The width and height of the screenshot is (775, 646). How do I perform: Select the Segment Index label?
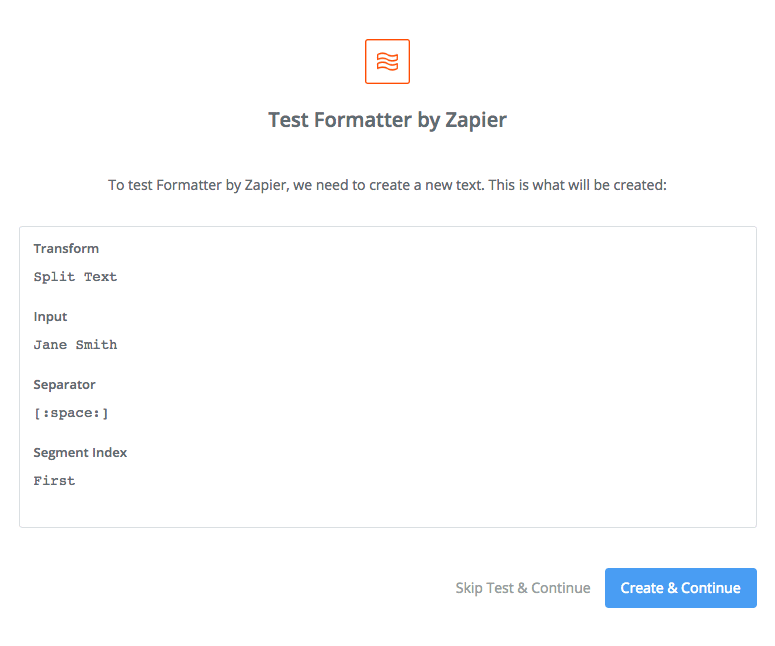pos(80,452)
